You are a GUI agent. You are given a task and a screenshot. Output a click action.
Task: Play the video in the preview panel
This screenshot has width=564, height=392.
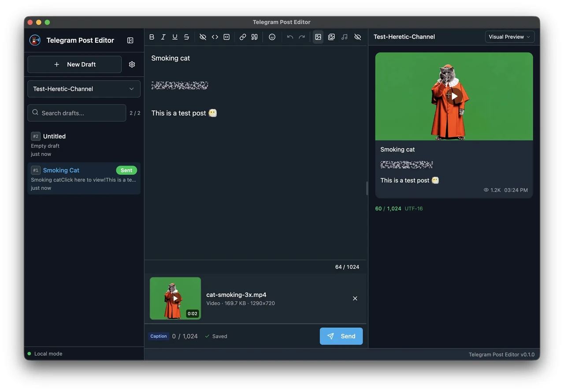454,96
